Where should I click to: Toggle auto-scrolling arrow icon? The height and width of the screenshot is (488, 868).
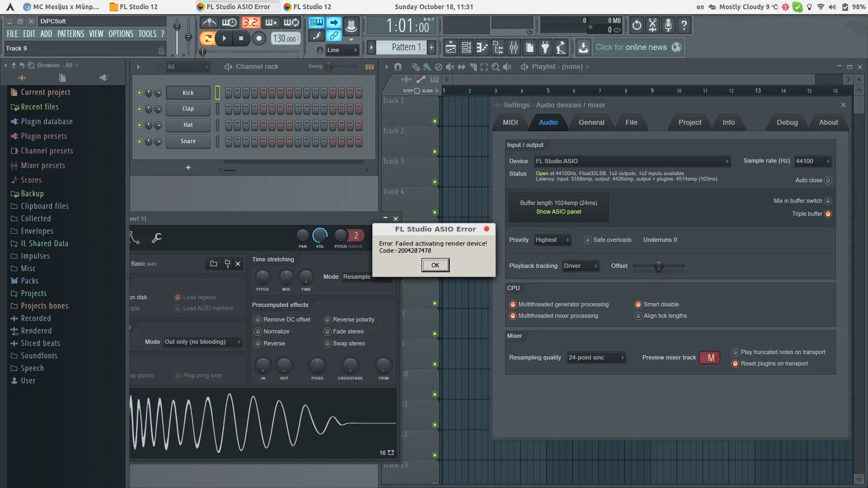tap(334, 22)
